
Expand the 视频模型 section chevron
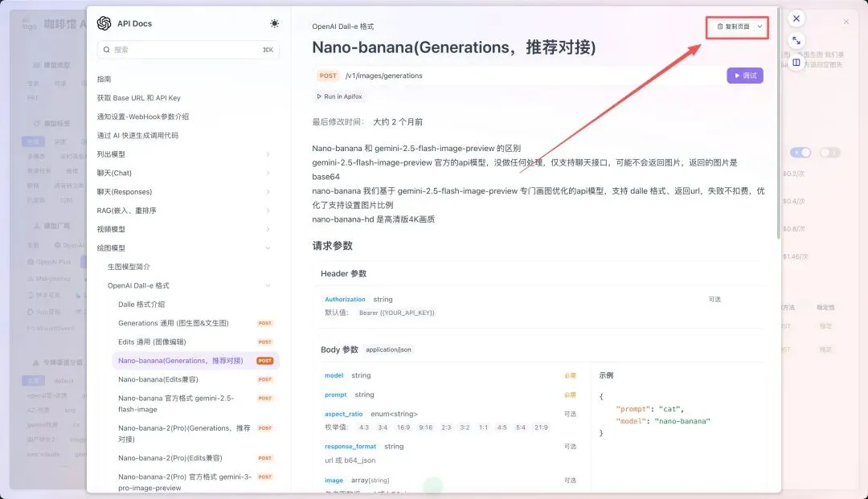pyautogui.click(x=268, y=229)
